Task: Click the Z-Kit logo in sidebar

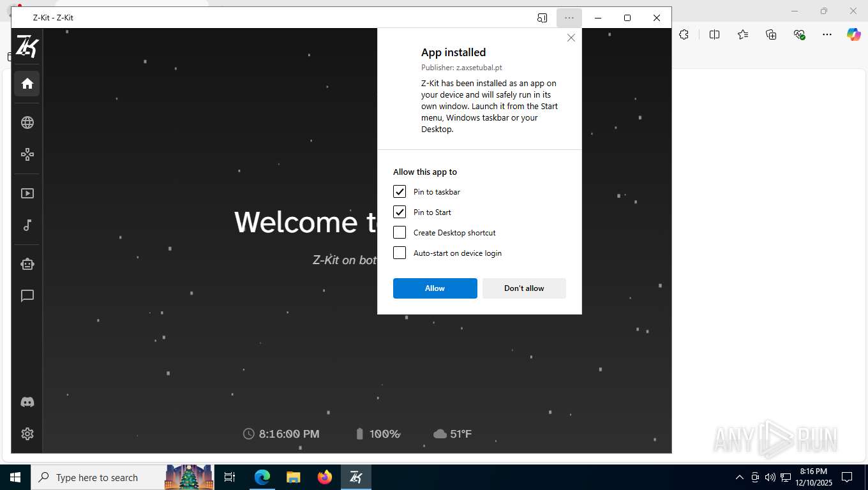Action: 27,46
